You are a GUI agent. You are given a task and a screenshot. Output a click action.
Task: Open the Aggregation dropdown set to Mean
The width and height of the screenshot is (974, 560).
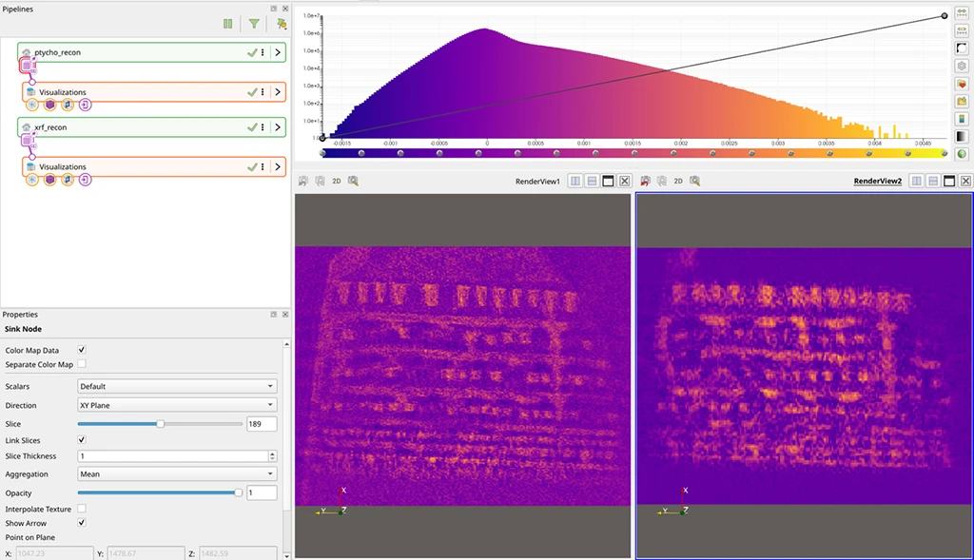click(x=177, y=474)
